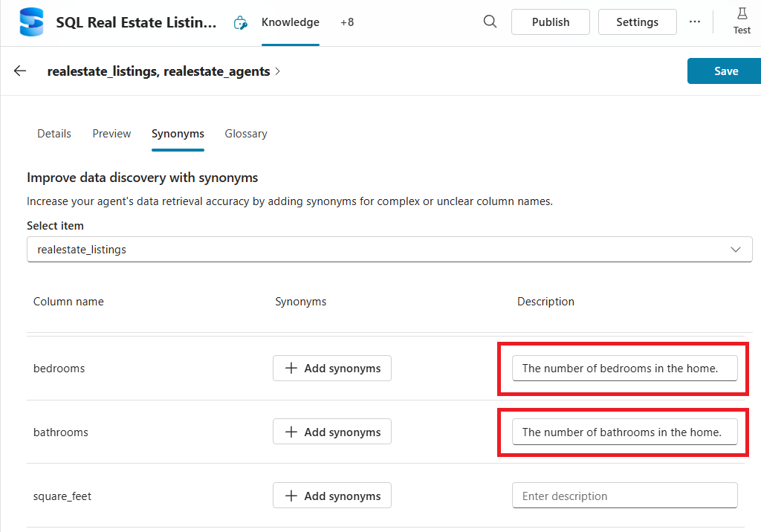Image resolution: width=761 pixels, height=532 pixels.
Task: Expand the realestate_listings breadcrumb chevron
Action: click(x=278, y=71)
